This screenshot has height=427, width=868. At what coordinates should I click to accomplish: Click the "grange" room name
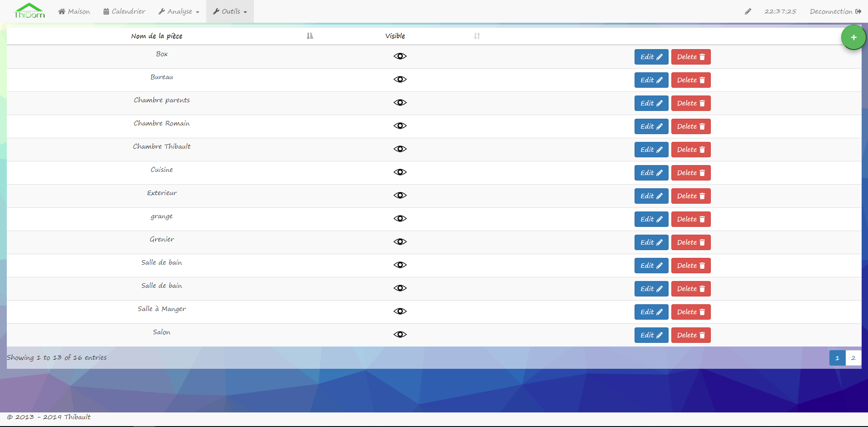pos(162,216)
